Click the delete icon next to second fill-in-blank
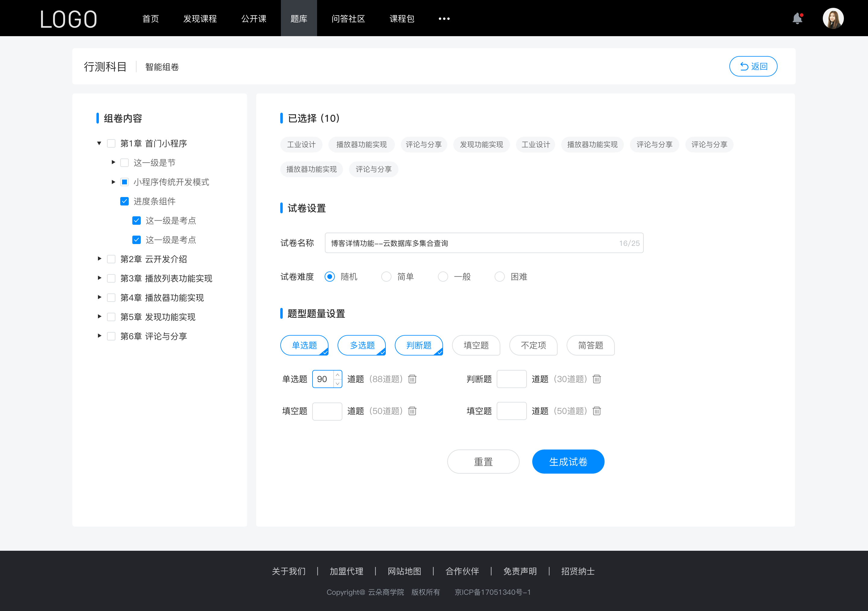868x611 pixels. click(x=596, y=411)
